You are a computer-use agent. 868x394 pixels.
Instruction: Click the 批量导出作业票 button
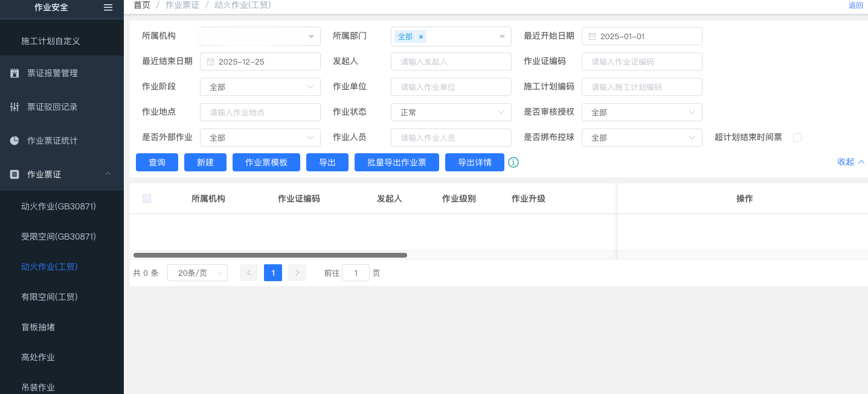click(396, 162)
